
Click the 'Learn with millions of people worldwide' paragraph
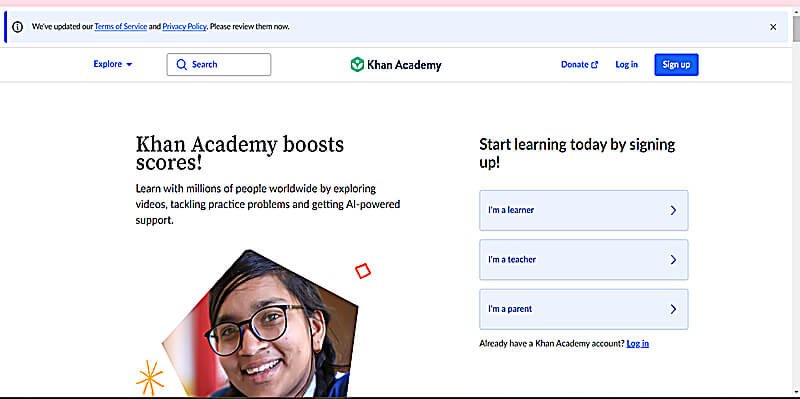(268, 205)
